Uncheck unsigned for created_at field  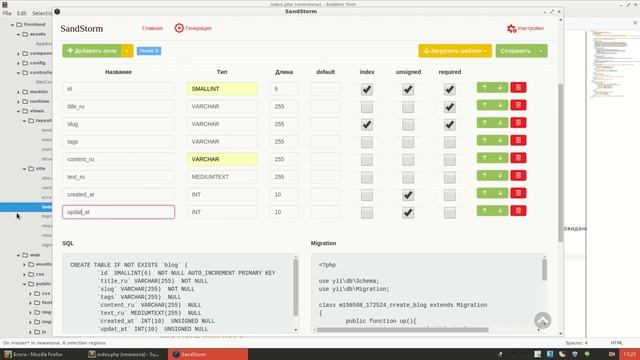point(408,195)
